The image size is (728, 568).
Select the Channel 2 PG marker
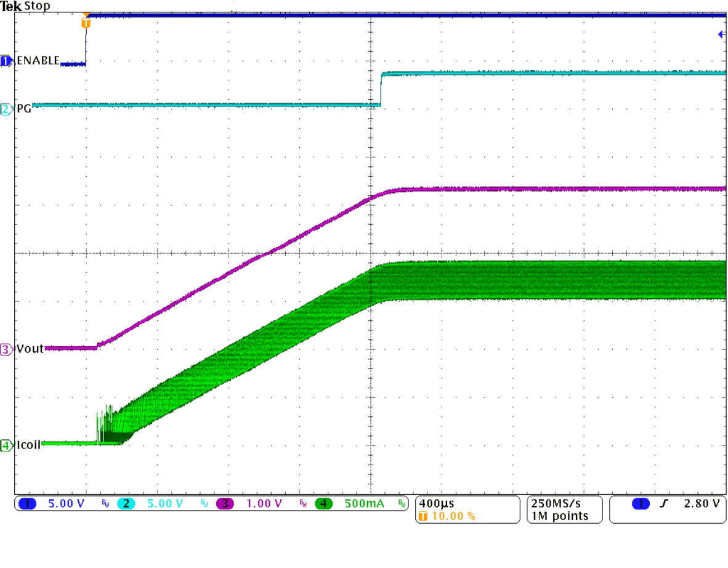6,107
